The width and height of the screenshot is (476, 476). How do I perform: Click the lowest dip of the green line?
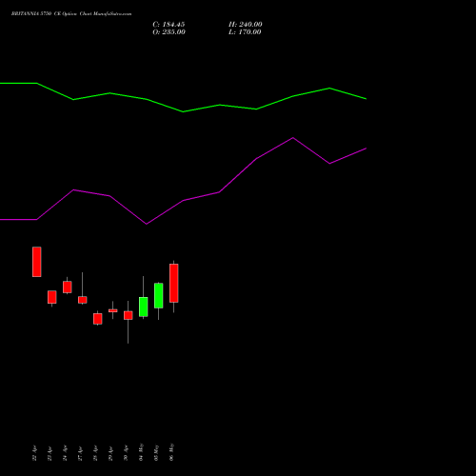pyautogui.click(x=183, y=111)
